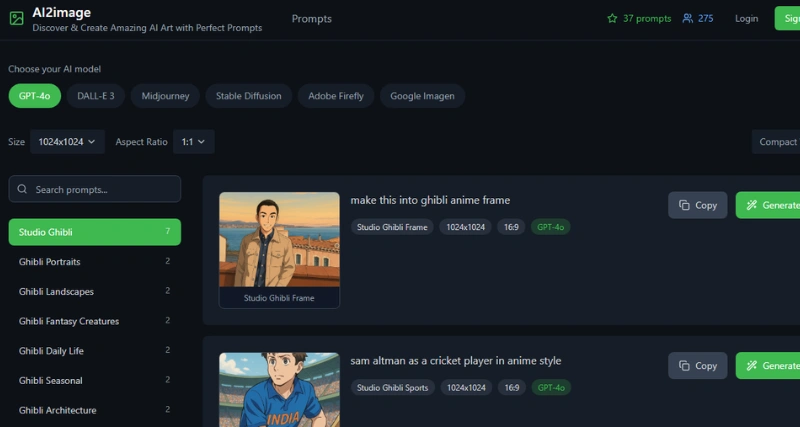Viewport: 800px width, 427px height.
Task: Open the Prompts navigation item
Action: pyautogui.click(x=311, y=19)
